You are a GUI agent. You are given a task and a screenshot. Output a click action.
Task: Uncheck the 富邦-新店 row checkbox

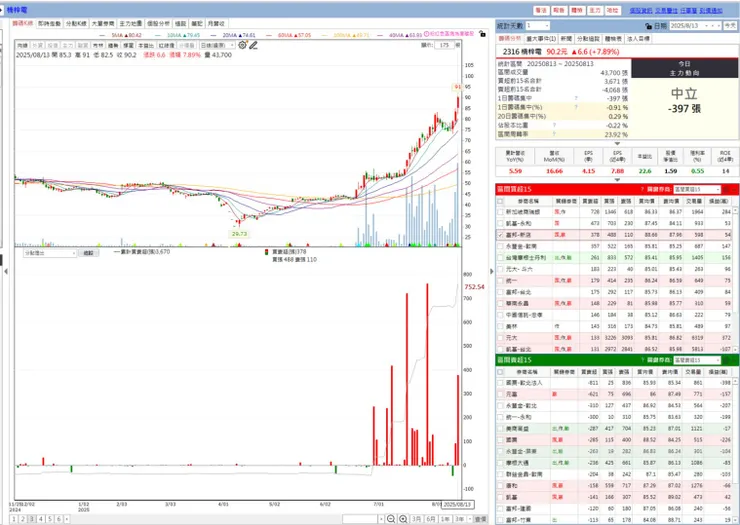tap(500, 235)
